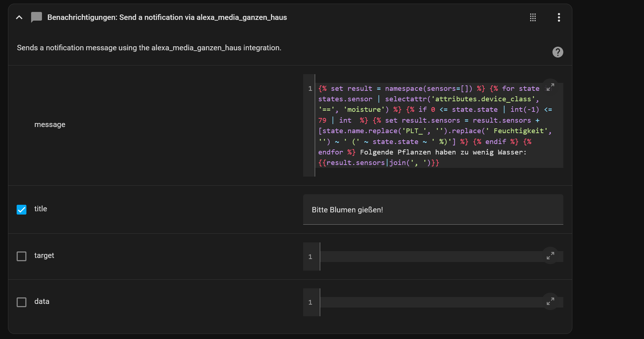Click the data label text
Screen dimensions: 644x339
pos(42,301)
